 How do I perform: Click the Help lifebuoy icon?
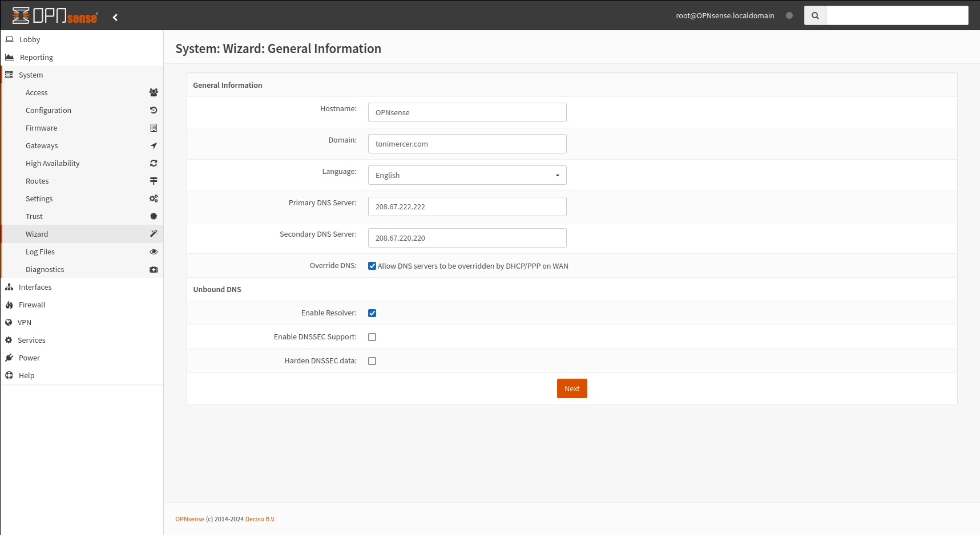(x=9, y=375)
